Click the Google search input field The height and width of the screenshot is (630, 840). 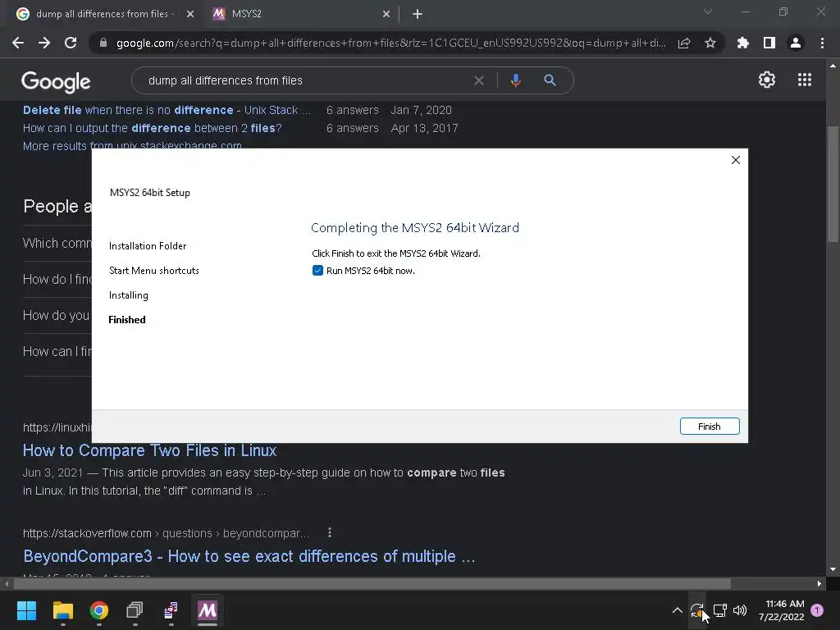click(x=305, y=80)
